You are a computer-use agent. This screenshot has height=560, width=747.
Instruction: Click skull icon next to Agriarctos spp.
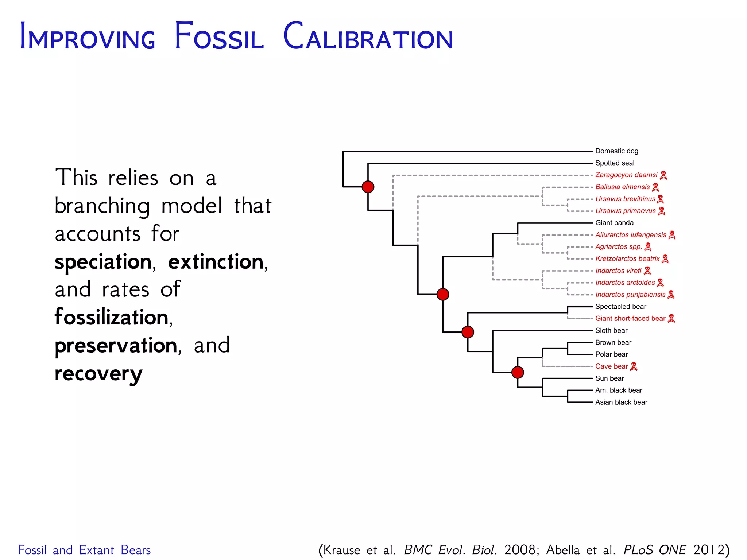[x=648, y=247]
